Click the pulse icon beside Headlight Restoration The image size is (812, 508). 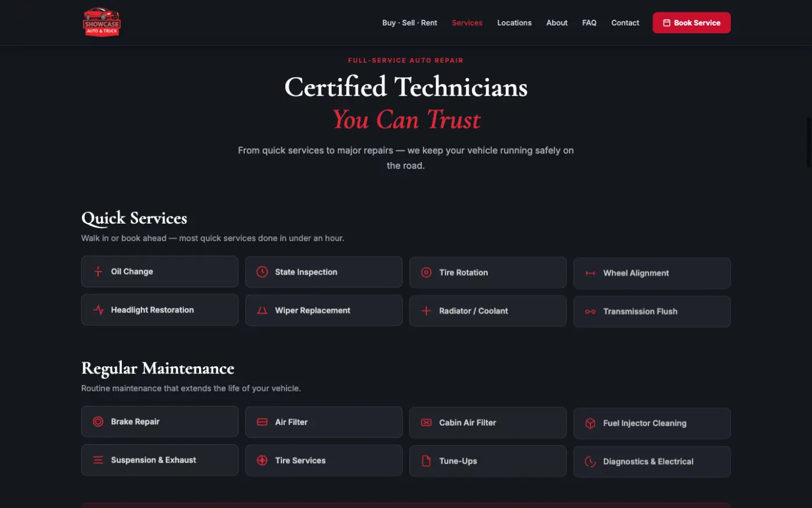pyautogui.click(x=99, y=310)
